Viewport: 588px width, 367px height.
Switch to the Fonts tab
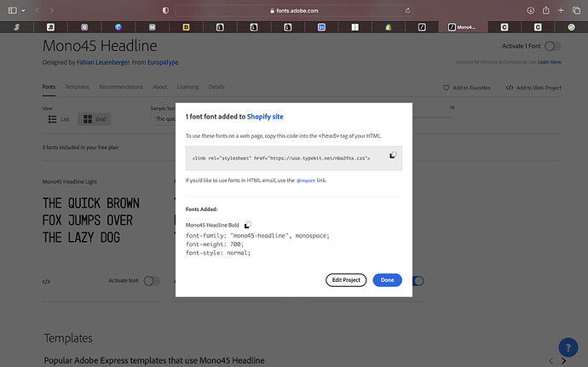pyautogui.click(x=49, y=87)
